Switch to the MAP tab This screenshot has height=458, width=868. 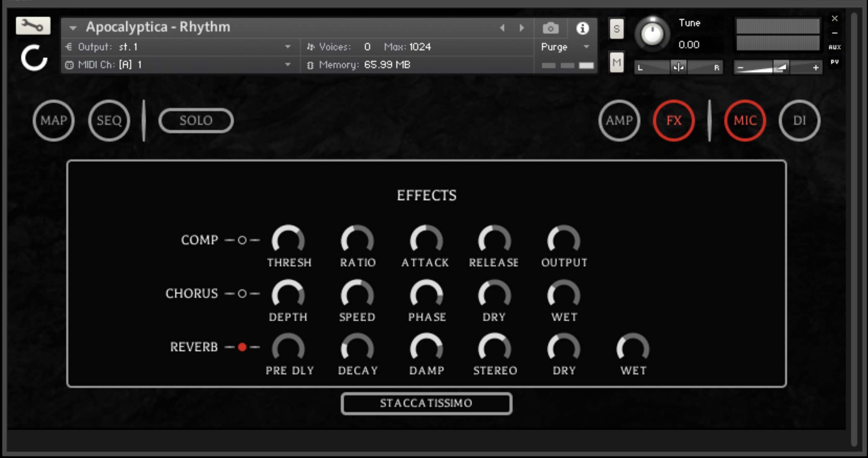(54, 121)
